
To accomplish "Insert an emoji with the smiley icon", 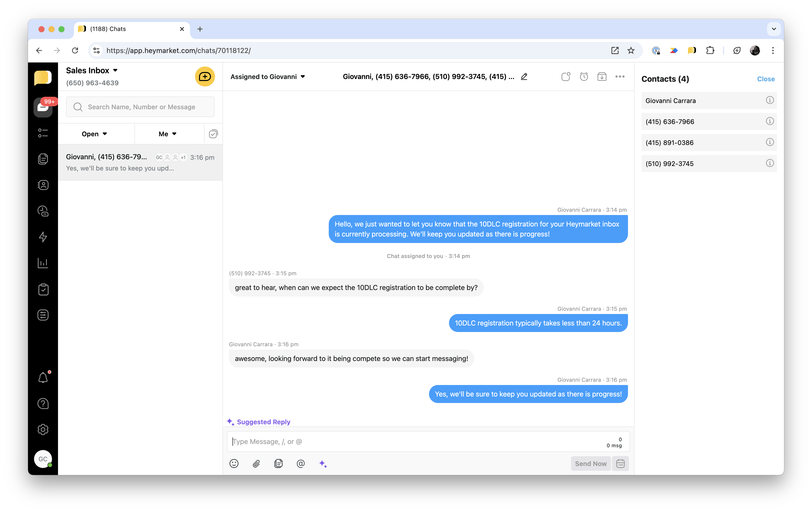I will pyautogui.click(x=234, y=463).
